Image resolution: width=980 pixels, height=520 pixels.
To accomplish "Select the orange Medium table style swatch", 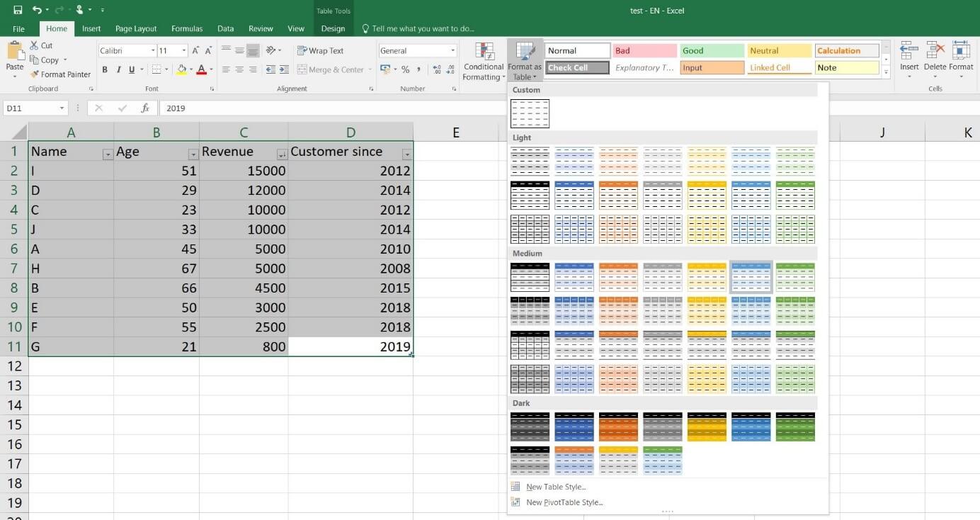I will coord(618,276).
